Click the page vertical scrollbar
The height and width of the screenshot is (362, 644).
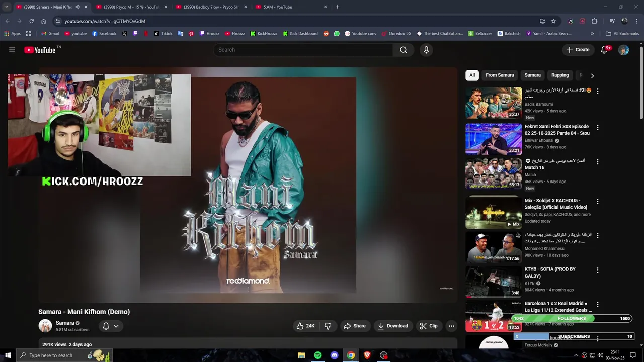(641, 83)
